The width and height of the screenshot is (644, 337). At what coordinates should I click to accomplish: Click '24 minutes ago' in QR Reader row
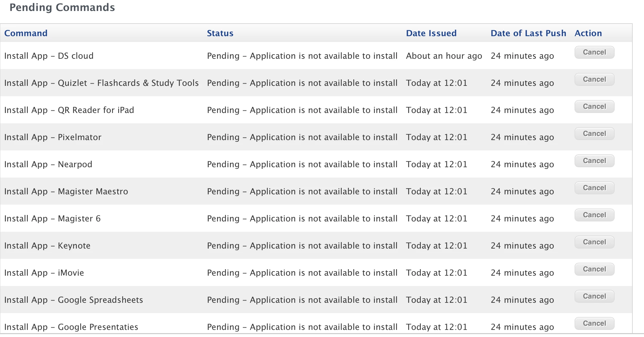pyautogui.click(x=522, y=110)
